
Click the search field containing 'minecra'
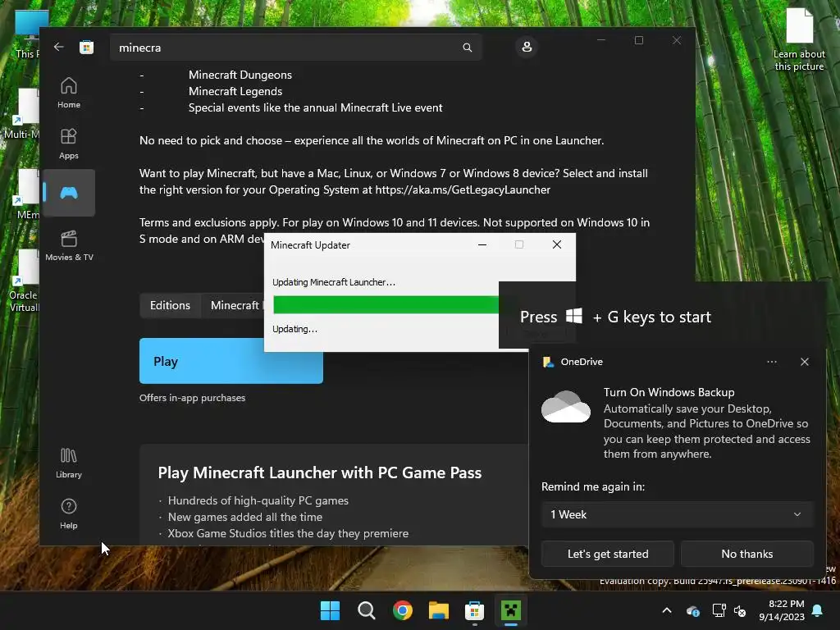point(296,48)
